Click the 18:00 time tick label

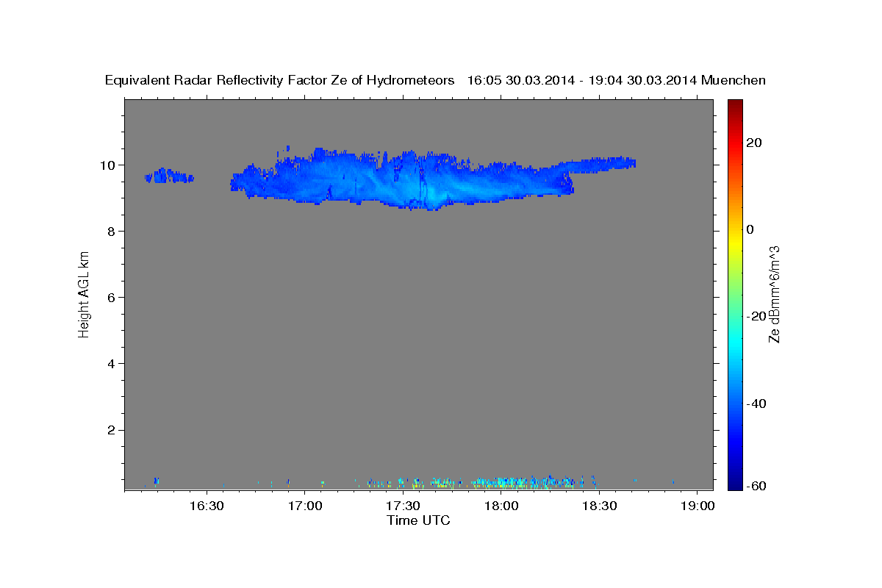pyautogui.click(x=501, y=506)
